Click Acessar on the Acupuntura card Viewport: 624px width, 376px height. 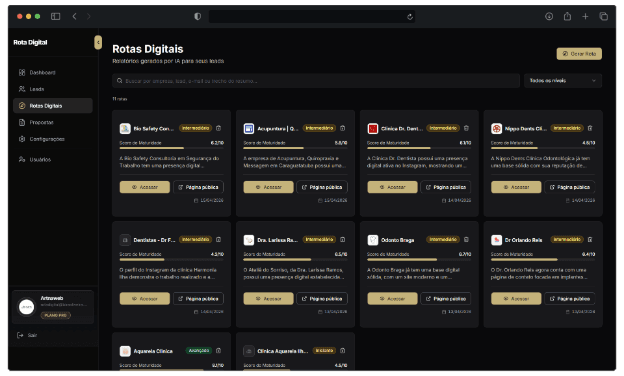click(269, 187)
